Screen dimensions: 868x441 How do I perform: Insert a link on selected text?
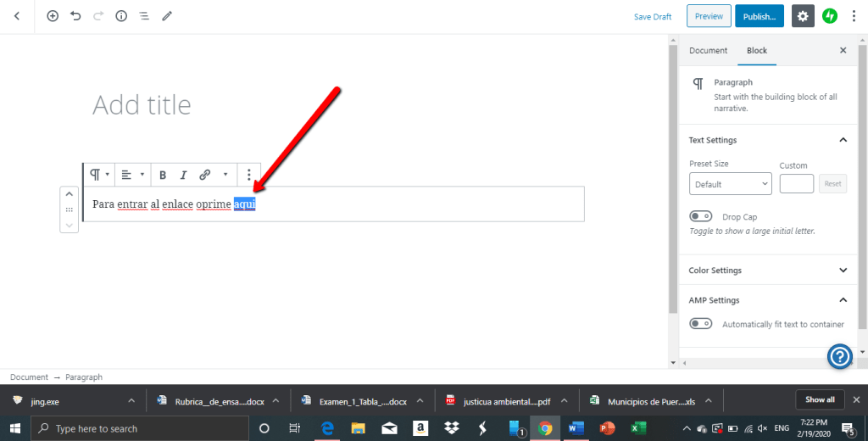coord(204,175)
